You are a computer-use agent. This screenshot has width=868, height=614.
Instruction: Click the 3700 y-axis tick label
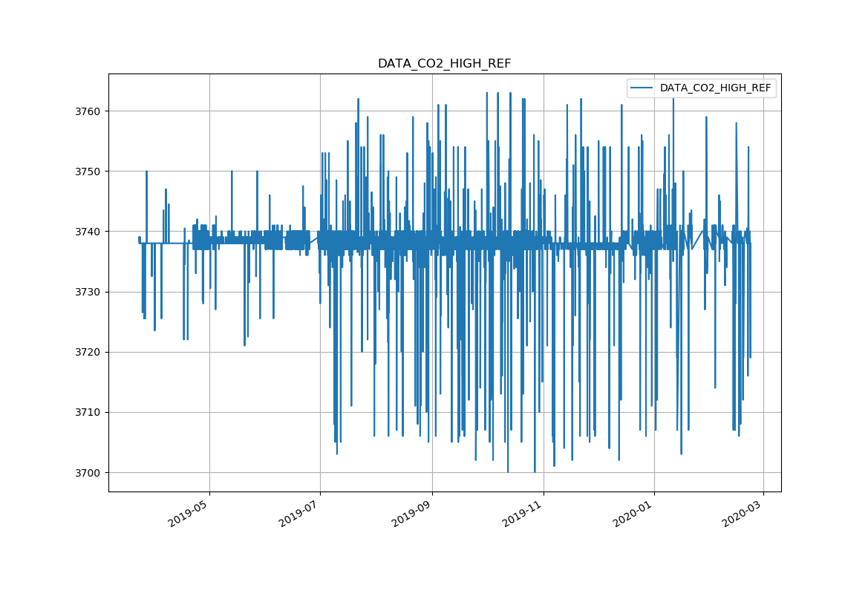89,473
